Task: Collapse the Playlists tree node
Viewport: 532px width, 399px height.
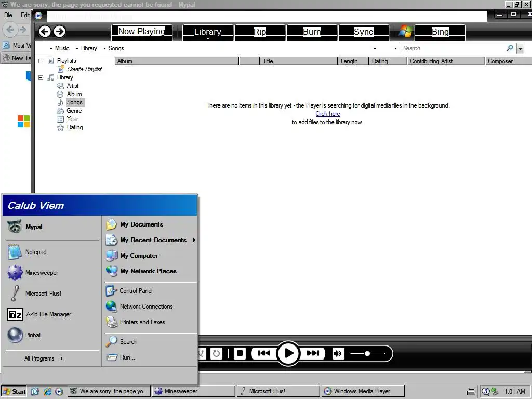Action: point(41,61)
